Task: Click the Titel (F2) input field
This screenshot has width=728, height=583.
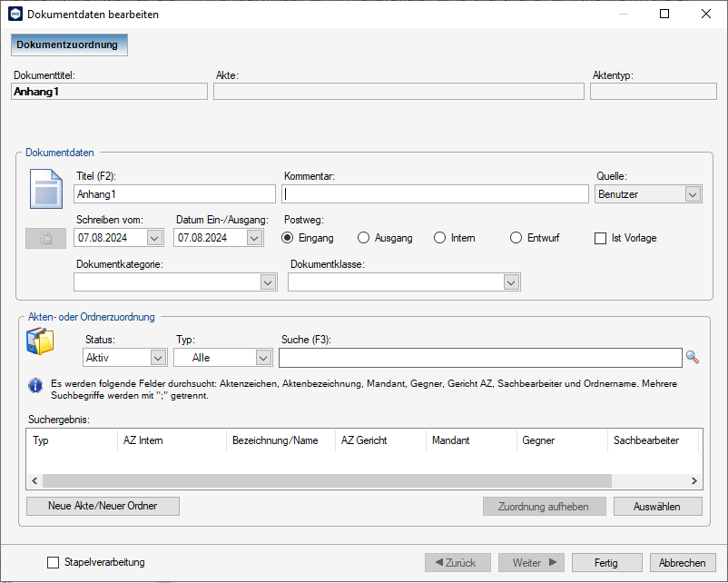Action: 174,194
